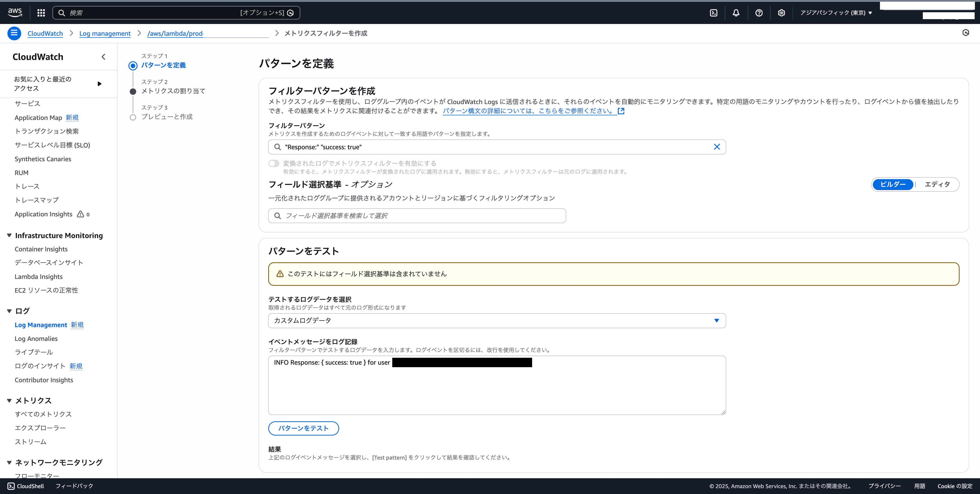Screen dimensions: 980x494
Task: Open Contributor Insights from the sidebar
Action: [44, 379]
